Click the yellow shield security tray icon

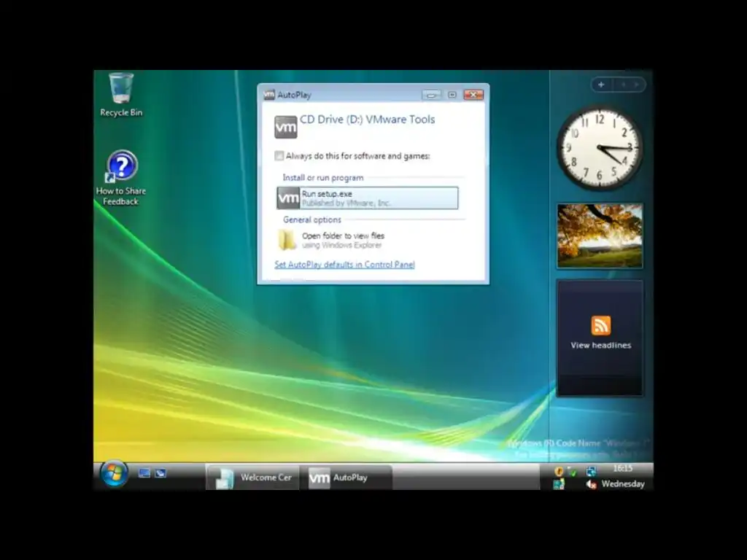[559, 472]
